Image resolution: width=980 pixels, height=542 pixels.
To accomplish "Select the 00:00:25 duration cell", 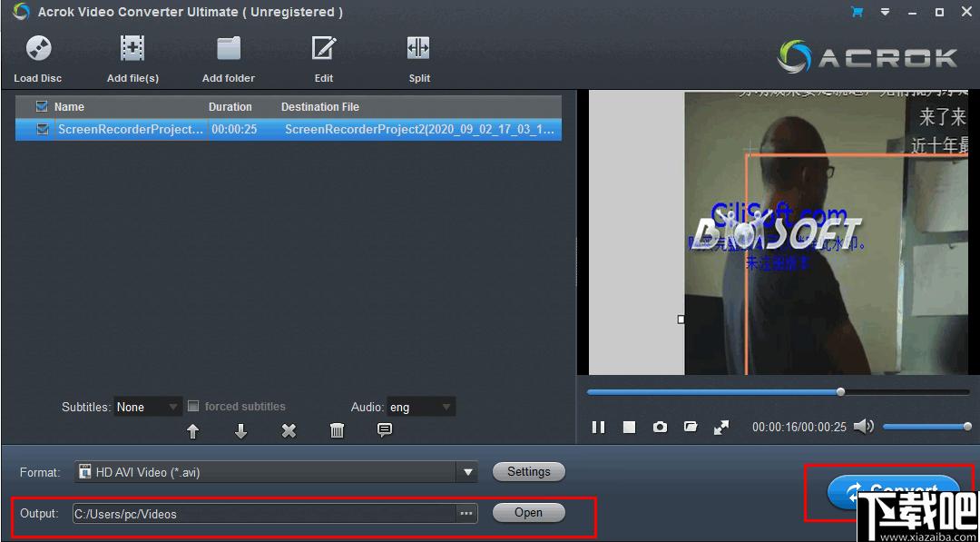I will [x=234, y=130].
